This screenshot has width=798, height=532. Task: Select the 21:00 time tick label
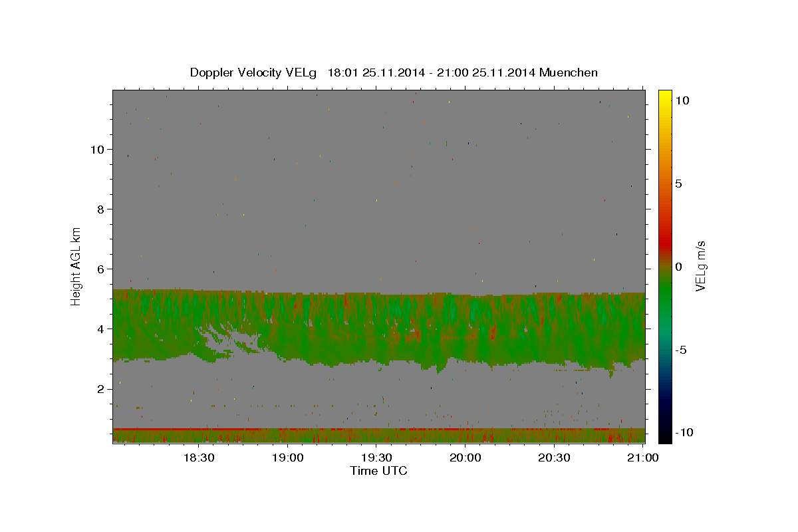pyautogui.click(x=643, y=458)
